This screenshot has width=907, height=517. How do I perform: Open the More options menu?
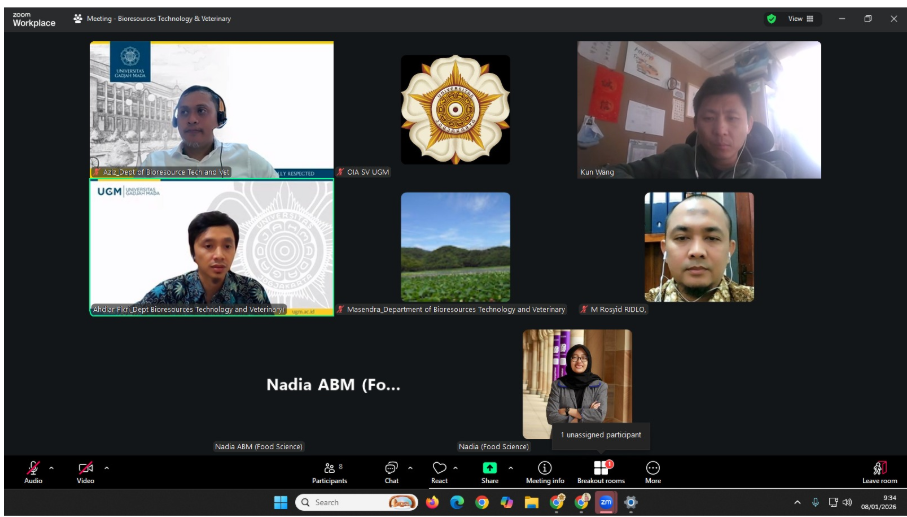point(653,470)
